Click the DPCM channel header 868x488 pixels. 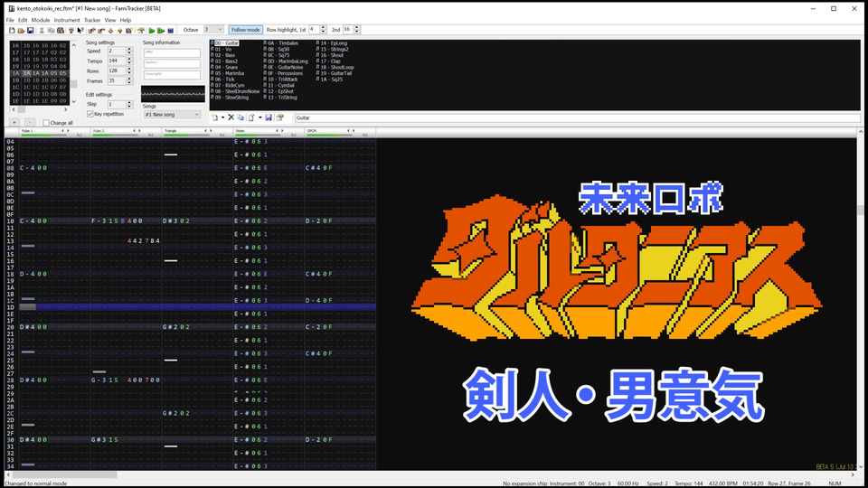[x=340, y=133]
